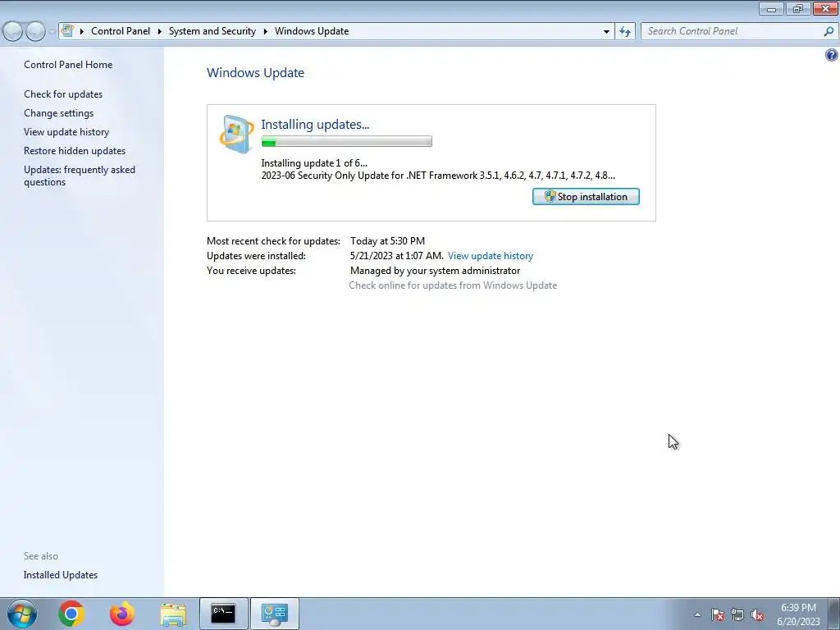
Task: Launch Google Chrome from taskbar
Action: coord(71,614)
